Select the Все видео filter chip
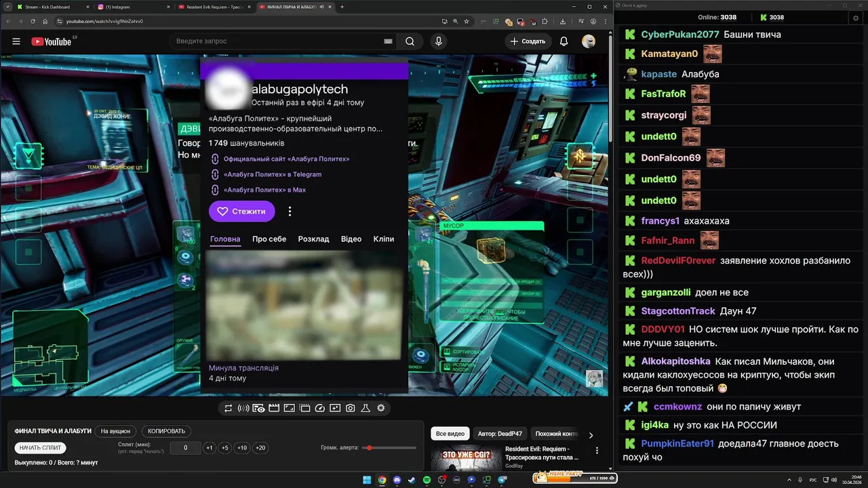This screenshot has width=868, height=488. 450,434
